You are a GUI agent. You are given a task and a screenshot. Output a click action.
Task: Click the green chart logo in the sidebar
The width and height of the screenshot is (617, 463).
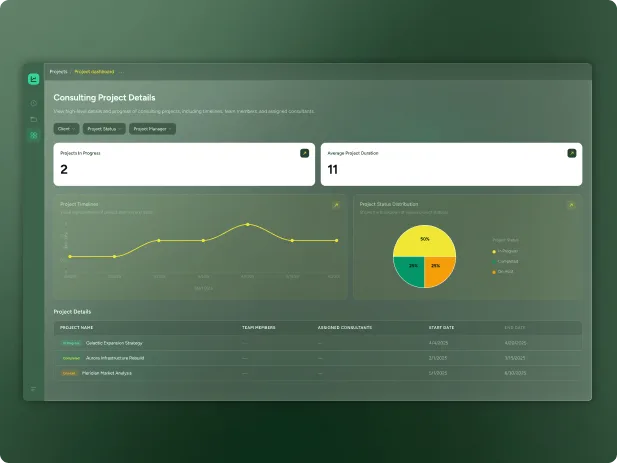pyautogui.click(x=33, y=79)
